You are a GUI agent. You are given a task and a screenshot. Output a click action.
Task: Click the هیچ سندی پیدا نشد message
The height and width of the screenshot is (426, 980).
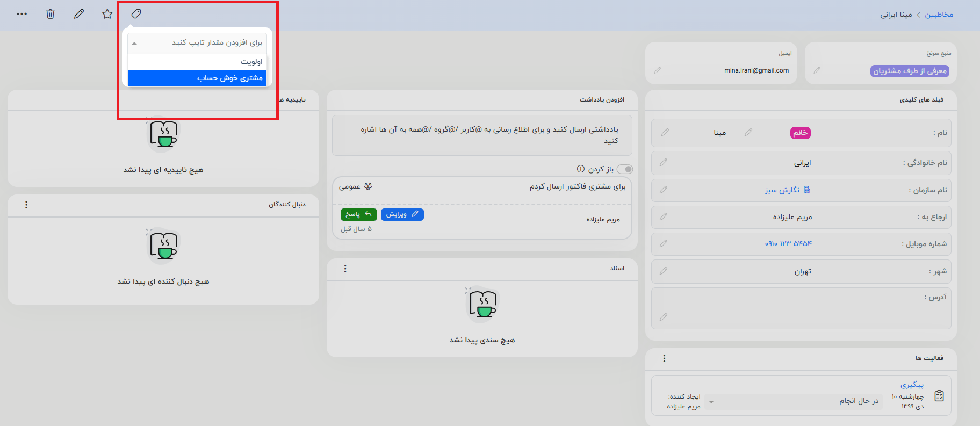coord(482,340)
